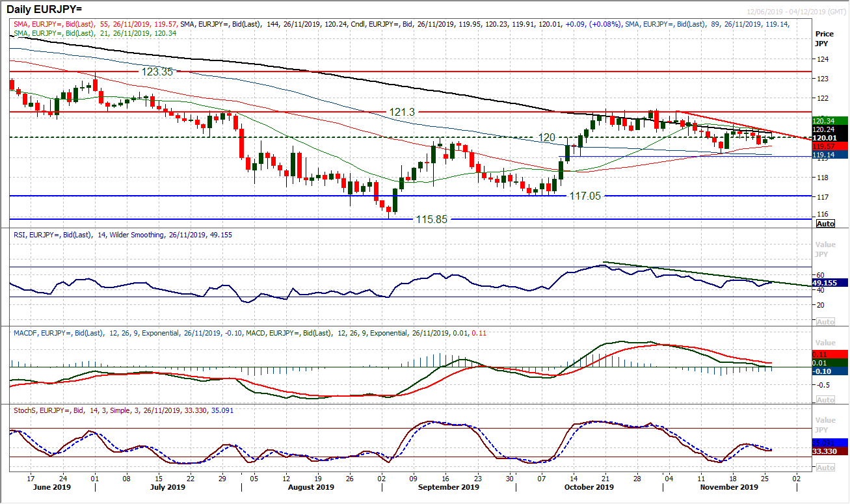
Task: Select the bold 120.01 last price tag
Action: point(829,137)
